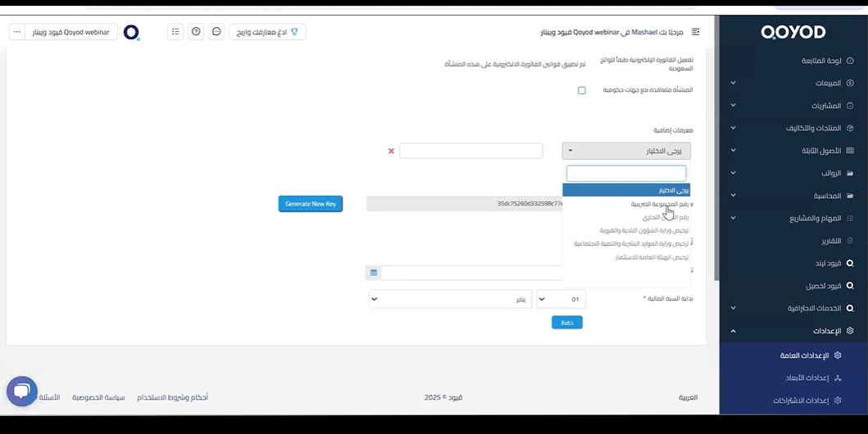Remove identifier row with red X icon

click(x=391, y=151)
